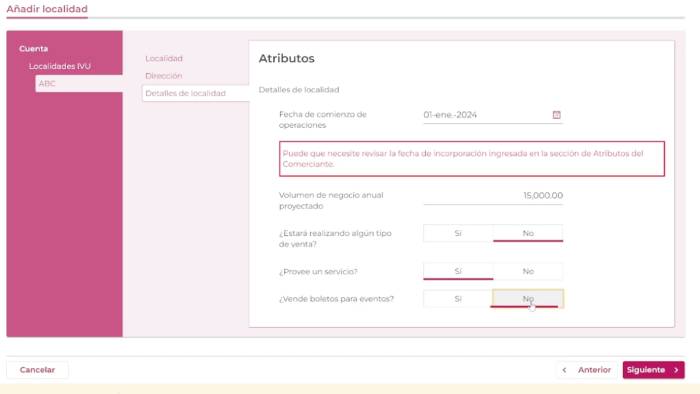The image size is (700, 394).
Task: Choose Sí for ¿Vende boletos para eventos?
Action: tap(458, 299)
